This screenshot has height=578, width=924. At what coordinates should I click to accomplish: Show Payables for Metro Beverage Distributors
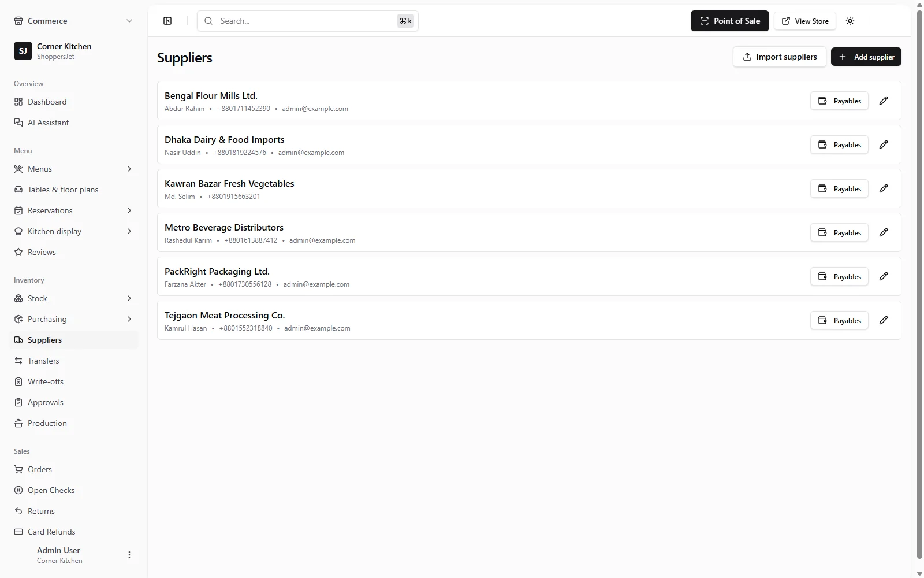[839, 232]
